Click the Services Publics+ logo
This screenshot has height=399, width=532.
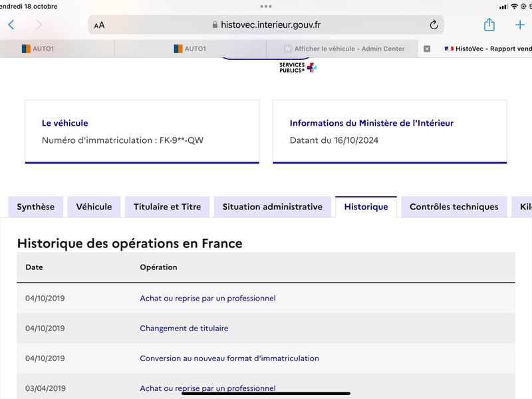point(298,68)
